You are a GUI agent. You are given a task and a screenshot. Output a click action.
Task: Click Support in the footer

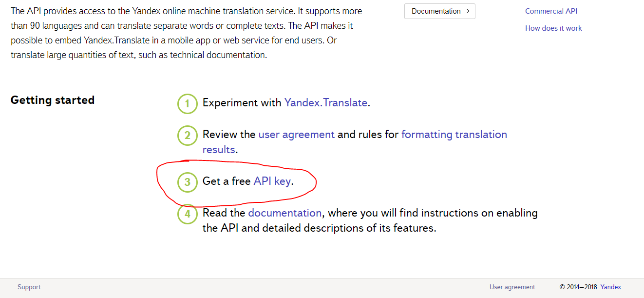pos(29,287)
